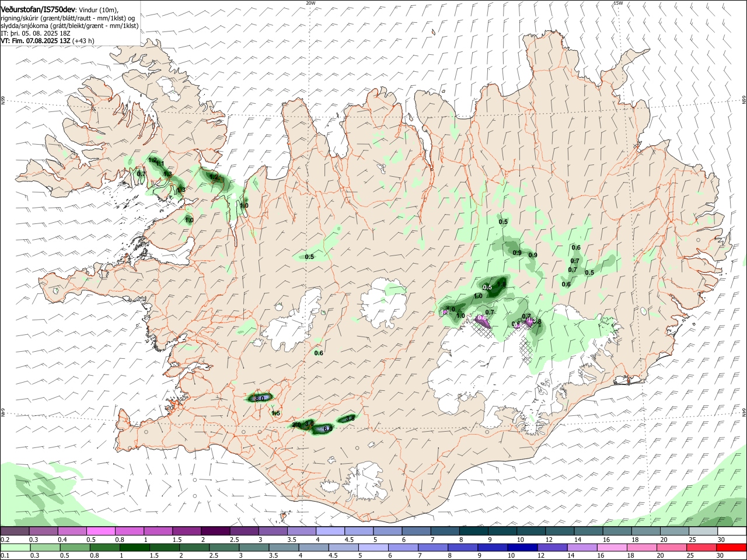Click the 1.5 precipitation value in southwest
The height and width of the screenshot is (560, 747).
pos(275,413)
